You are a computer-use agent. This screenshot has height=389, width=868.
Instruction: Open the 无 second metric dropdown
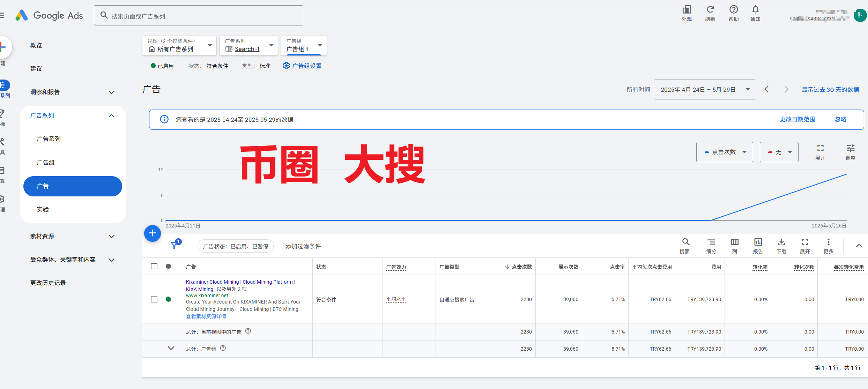[x=779, y=152]
